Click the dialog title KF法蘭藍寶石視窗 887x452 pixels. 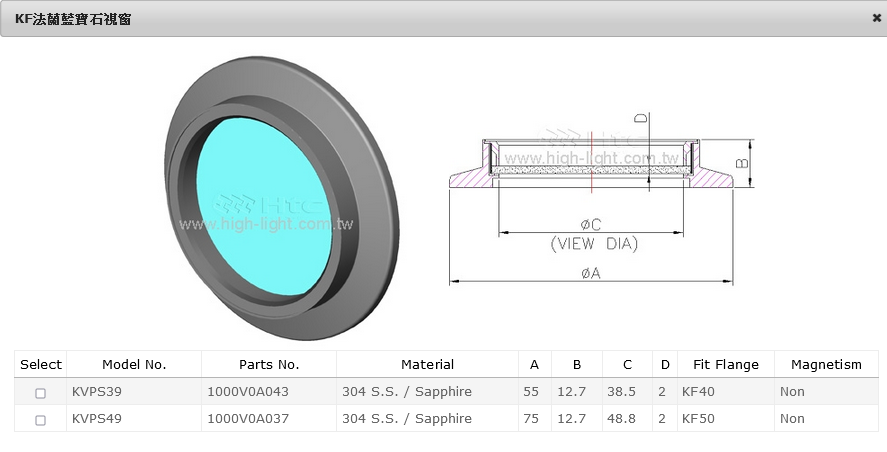tap(72, 18)
